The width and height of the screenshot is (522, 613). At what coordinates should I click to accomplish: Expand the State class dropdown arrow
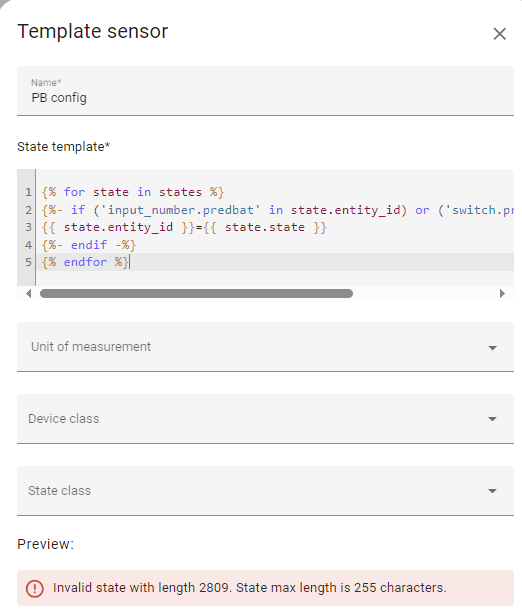tap(492, 491)
